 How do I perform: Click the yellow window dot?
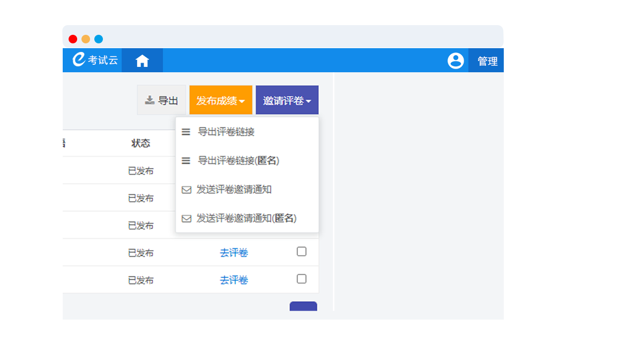point(86,39)
